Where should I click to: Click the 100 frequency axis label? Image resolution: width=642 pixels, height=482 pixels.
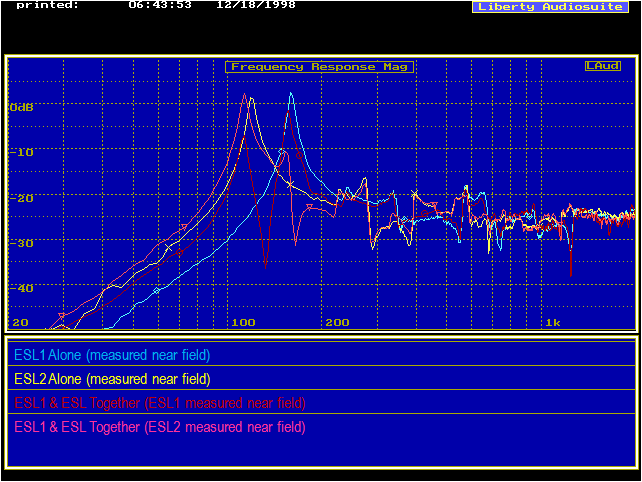(x=243, y=323)
